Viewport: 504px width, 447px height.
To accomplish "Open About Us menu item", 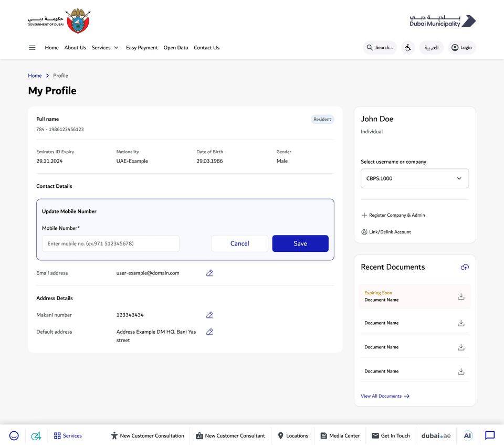I will tap(75, 48).
